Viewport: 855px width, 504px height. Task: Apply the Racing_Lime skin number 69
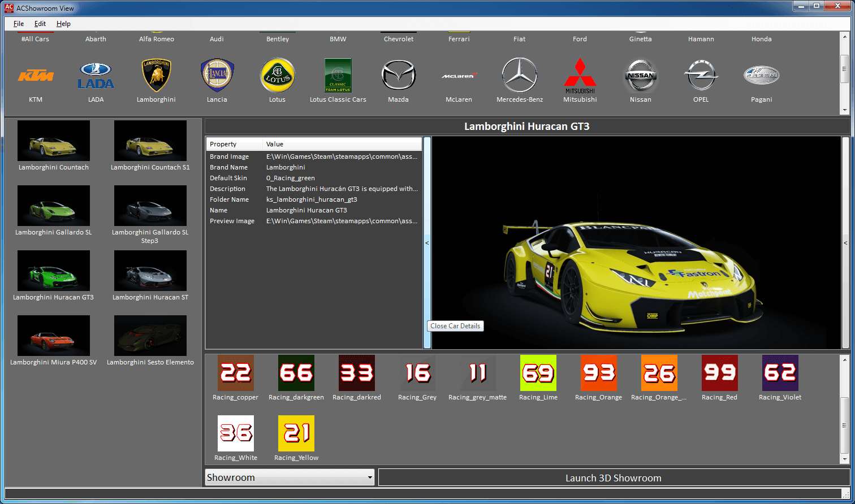click(538, 373)
